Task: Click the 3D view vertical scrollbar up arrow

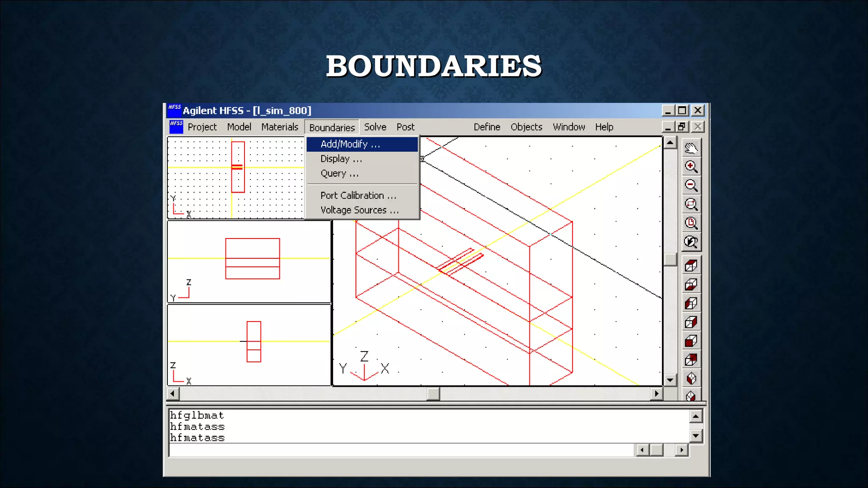Action: pyautogui.click(x=670, y=143)
